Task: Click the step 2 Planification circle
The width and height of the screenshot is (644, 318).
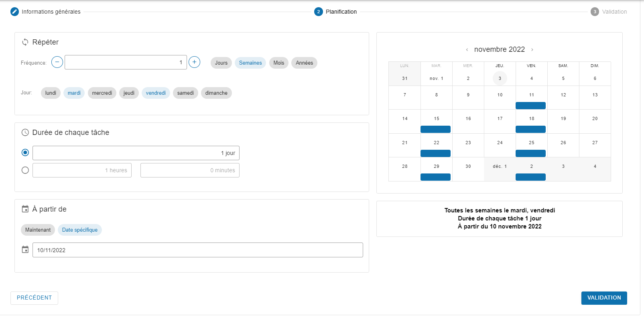Action: coord(318,12)
